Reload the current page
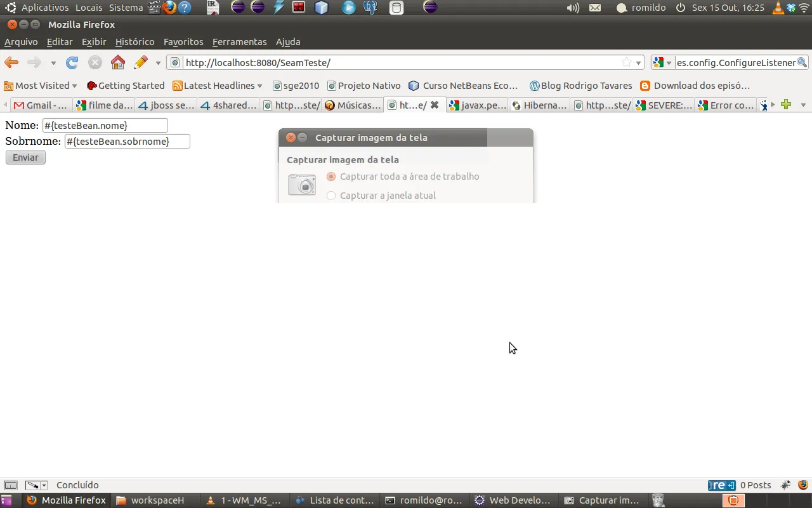 72,62
